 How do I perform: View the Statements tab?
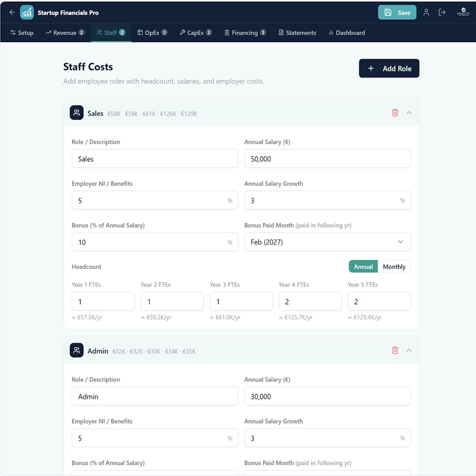(297, 33)
